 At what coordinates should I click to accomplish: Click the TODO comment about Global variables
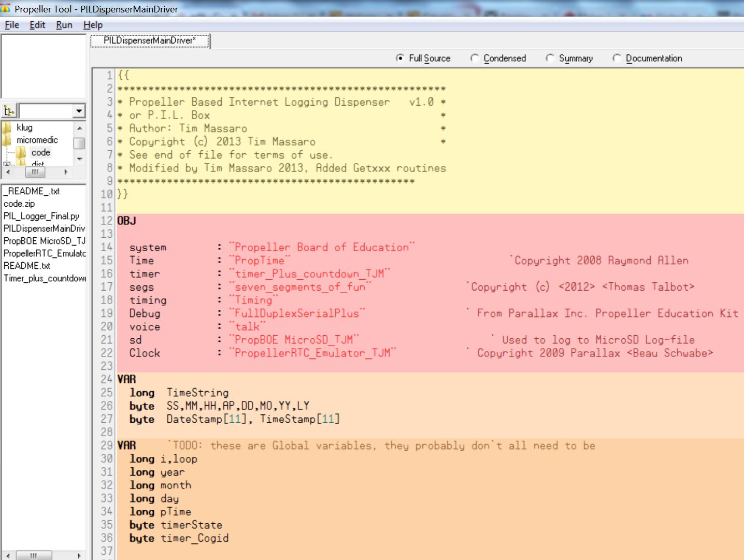(x=381, y=446)
